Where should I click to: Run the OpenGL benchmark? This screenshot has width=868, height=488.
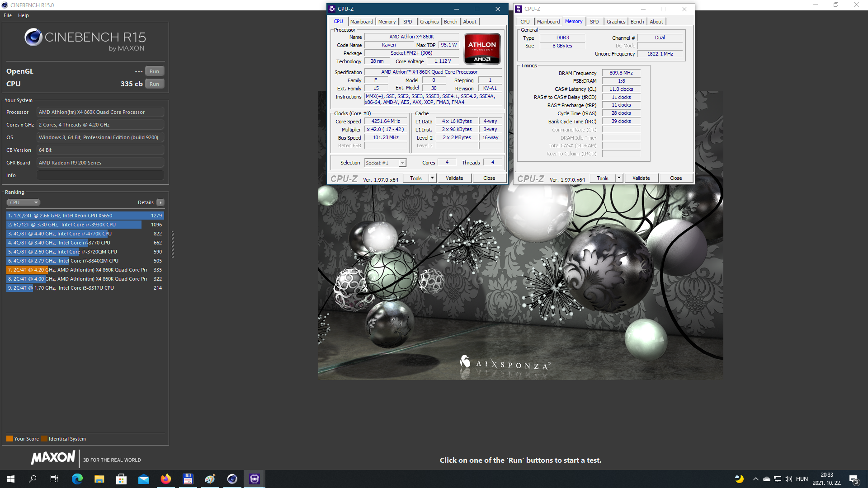click(x=155, y=71)
